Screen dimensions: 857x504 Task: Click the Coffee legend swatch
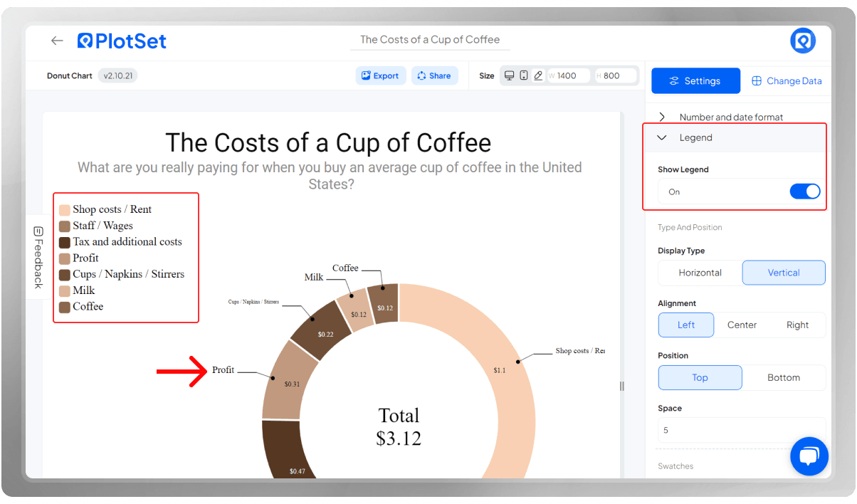64,307
